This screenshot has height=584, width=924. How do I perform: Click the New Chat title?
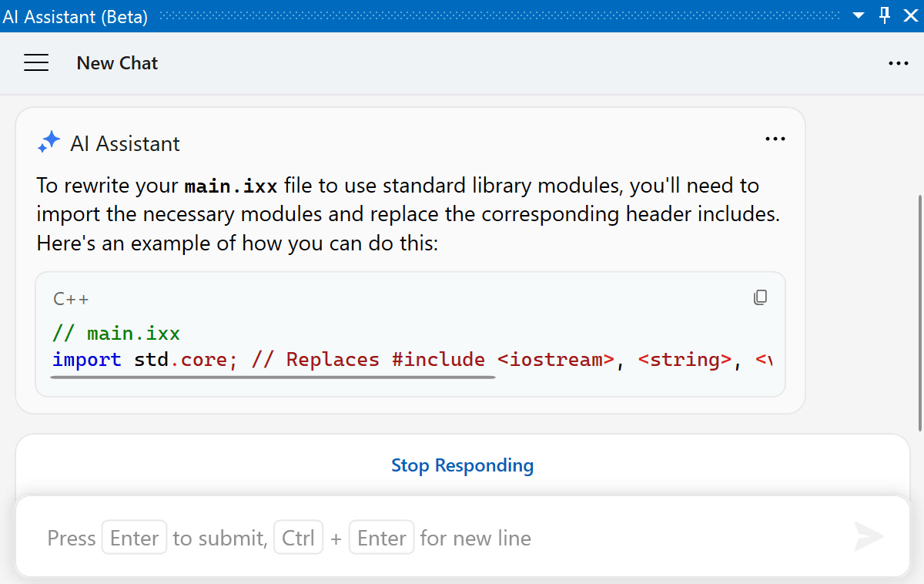[x=117, y=63]
